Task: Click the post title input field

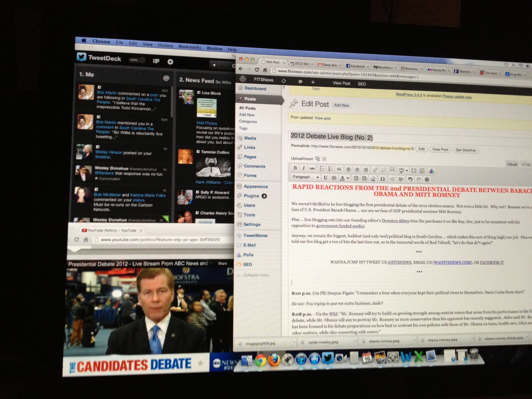Action: click(x=391, y=137)
